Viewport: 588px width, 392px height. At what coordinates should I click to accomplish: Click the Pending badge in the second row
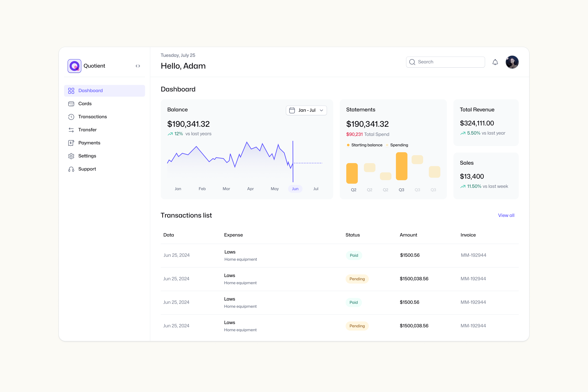(x=357, y=279)
